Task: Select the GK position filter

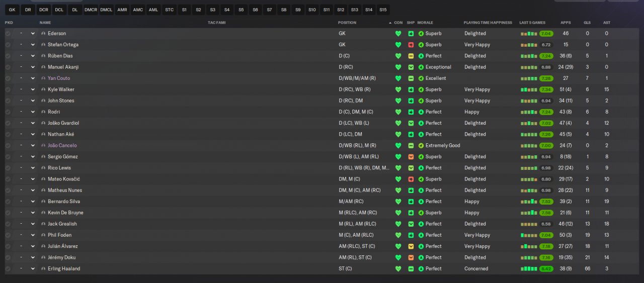Action: coord(13,10)
